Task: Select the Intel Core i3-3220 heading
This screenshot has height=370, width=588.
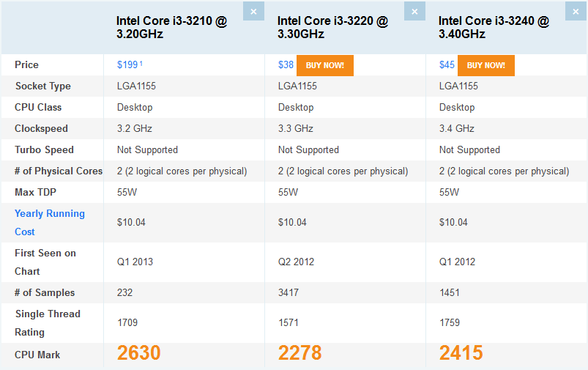Action: (x=332, y=27)
